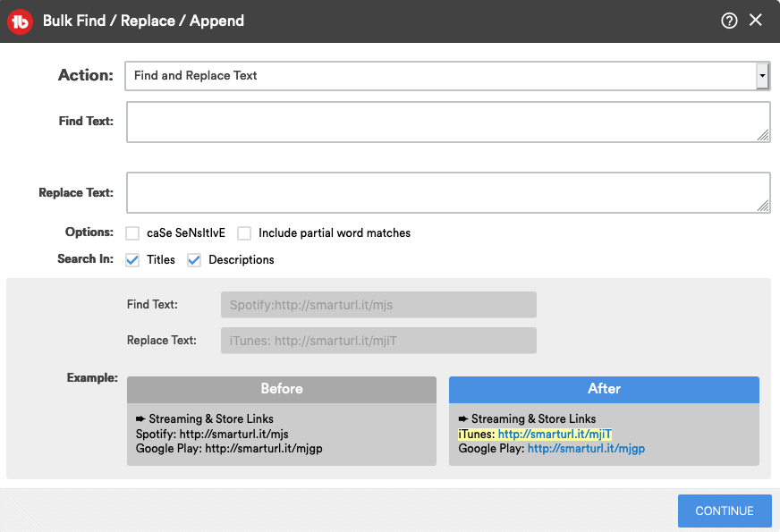
Task: Click into the main Replace Text field
Action: pyautogui.click(x=448, y=193)
